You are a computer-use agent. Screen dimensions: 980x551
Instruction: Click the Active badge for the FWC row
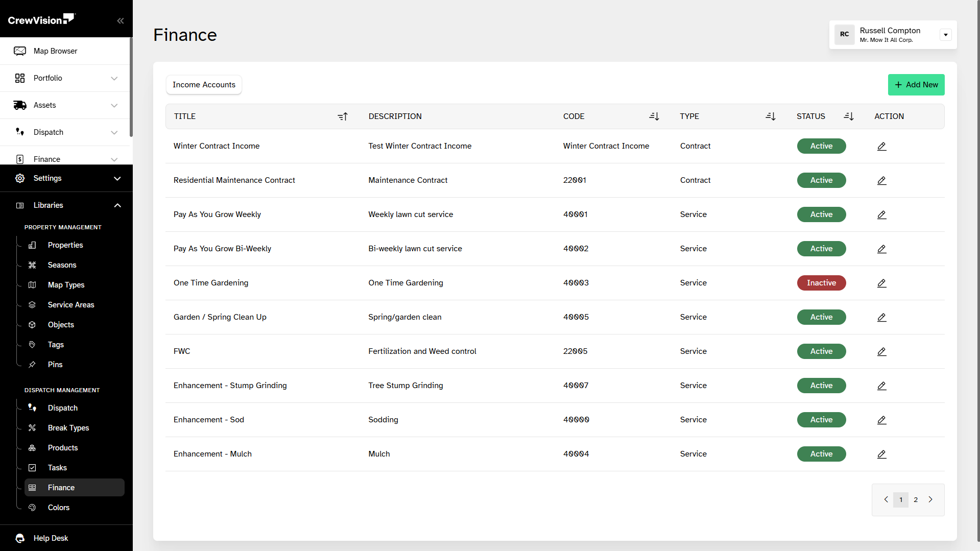821,351
